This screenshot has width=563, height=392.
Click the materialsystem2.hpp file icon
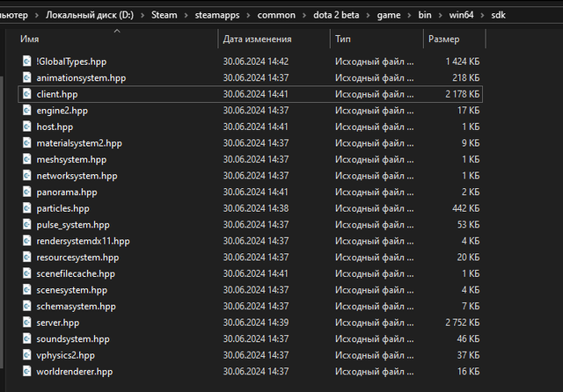tap(27, 142)
